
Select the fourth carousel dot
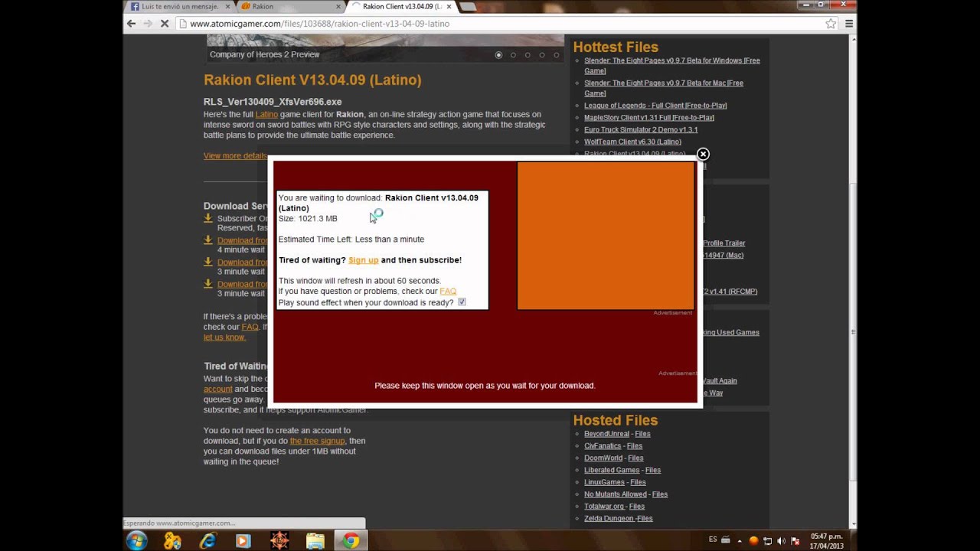[542, 55]
